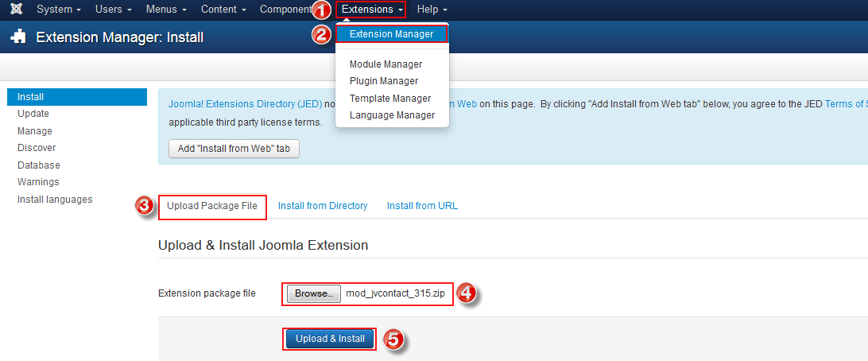Open the Help menu
Image resolution: width=868 pixels, height=361 pixels.
coord(432,10)
